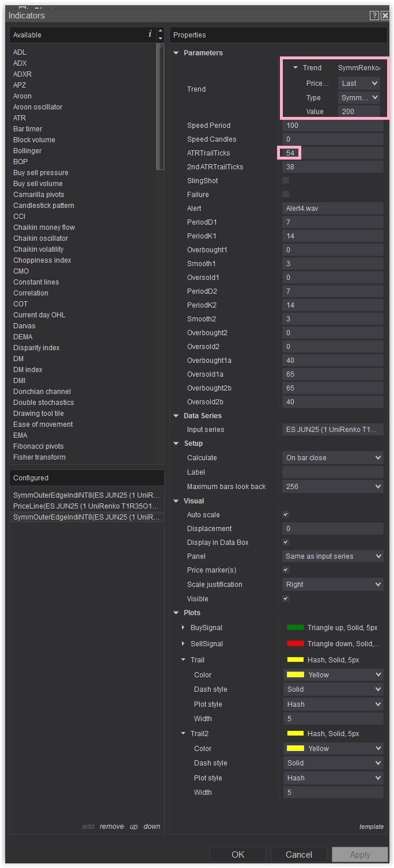Viewport: 394px width, 868px height.
Task: Open the Calculate dropdown
Action: click(333, 458)
